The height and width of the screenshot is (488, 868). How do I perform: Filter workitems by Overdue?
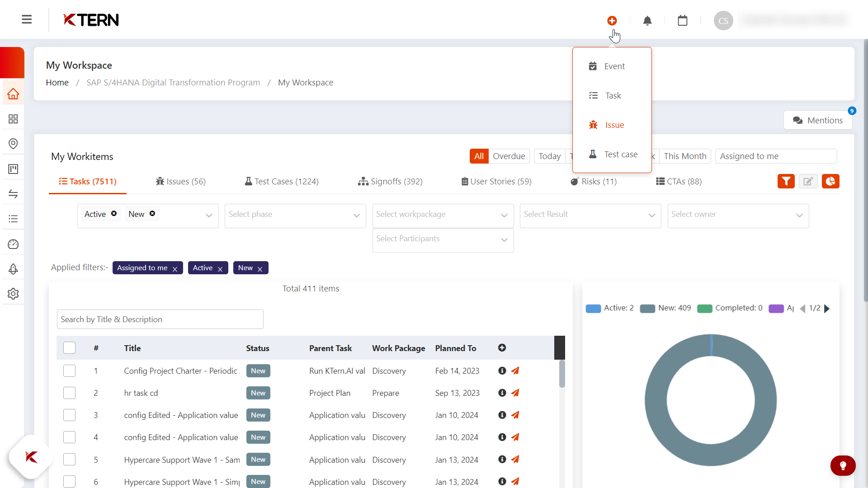(x=509, y=156)
